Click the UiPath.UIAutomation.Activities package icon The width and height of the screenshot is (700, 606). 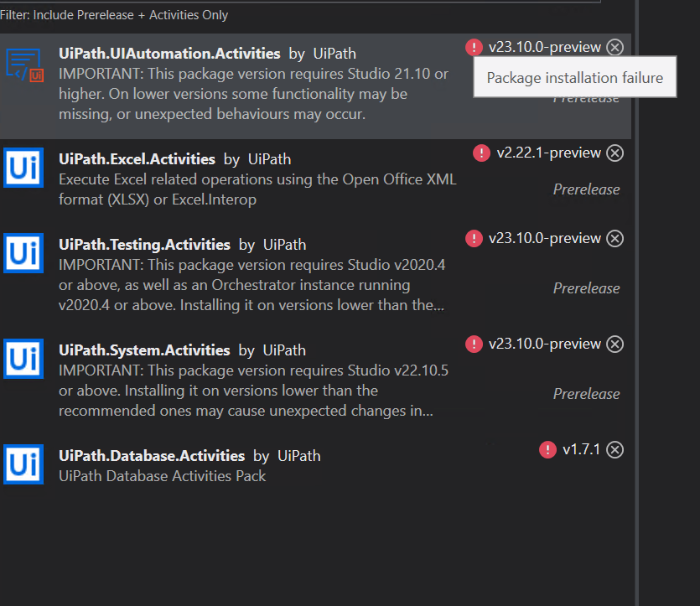[24, 65]
